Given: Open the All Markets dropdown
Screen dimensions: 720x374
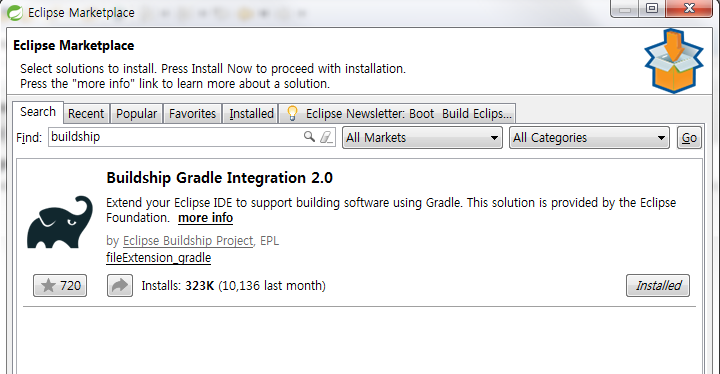Looking at the screenshot, I should [422, 137].
